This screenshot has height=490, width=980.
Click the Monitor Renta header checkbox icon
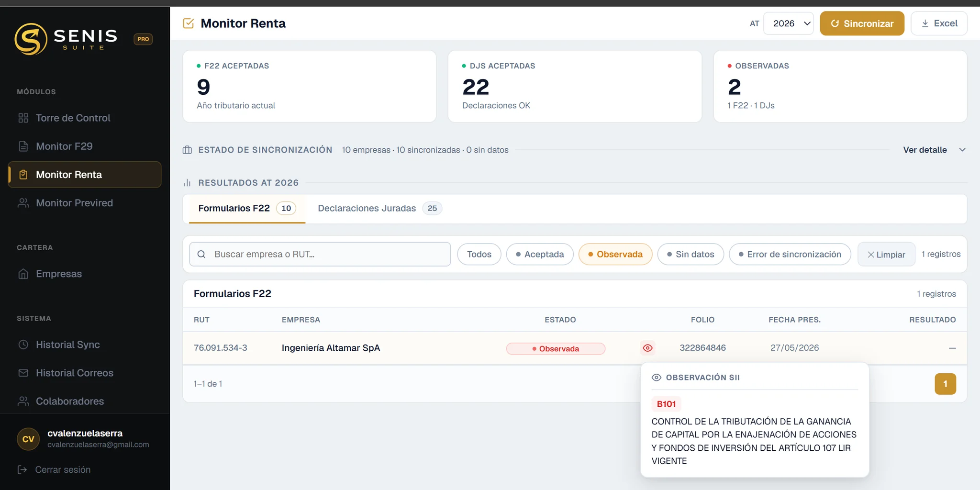click(189, 23)
